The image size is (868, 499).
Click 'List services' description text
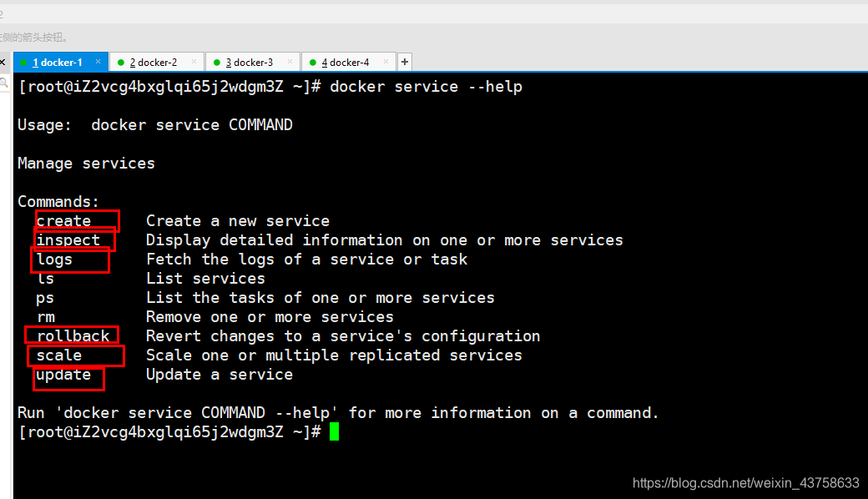205,278
